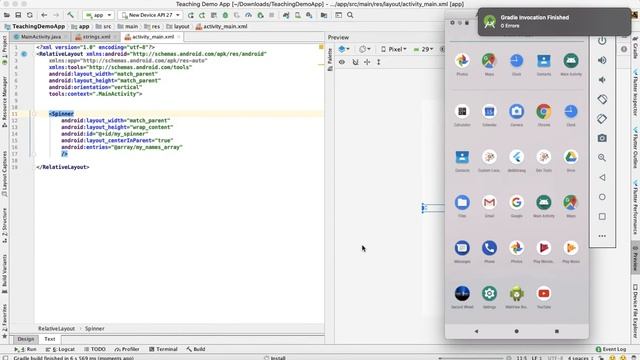Open the preview orientation dropdown
The height and width of the screenshot is (360, 640).
364,49
